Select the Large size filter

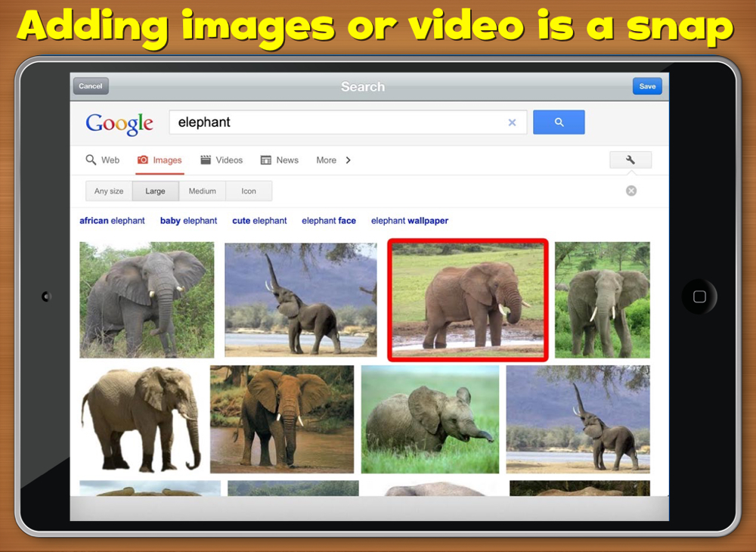point(155,191)
